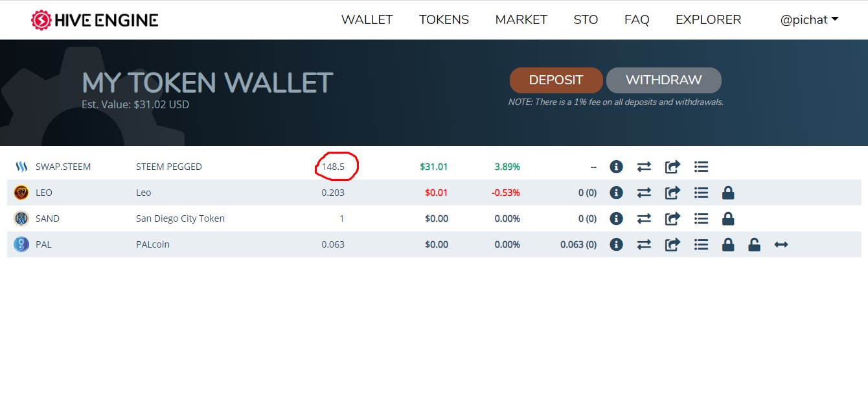The height and width of the screenshot is (411, 868).
Task: Send LEO tokens via share icon
Action: [672, 193]
